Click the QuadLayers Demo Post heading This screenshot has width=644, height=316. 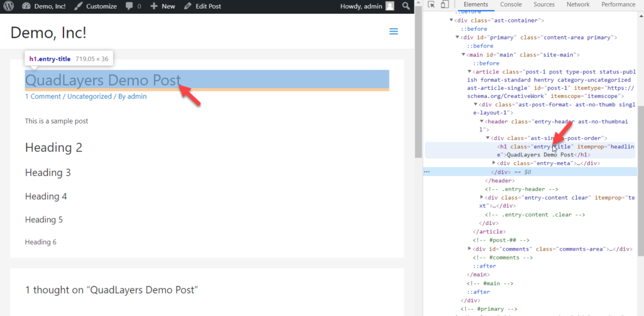point(103,80)
